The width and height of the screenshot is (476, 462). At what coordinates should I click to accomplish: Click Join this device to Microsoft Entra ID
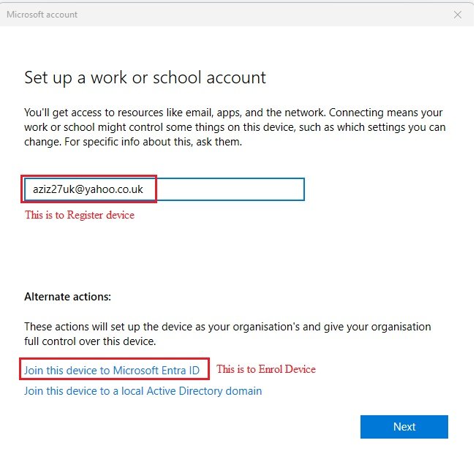coord(112,371)
